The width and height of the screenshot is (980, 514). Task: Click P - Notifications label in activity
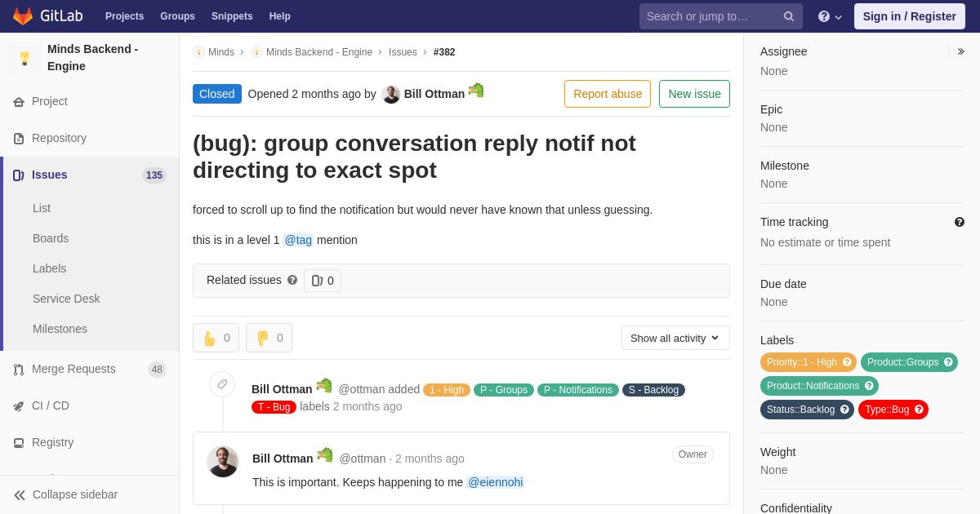[578, 390]
